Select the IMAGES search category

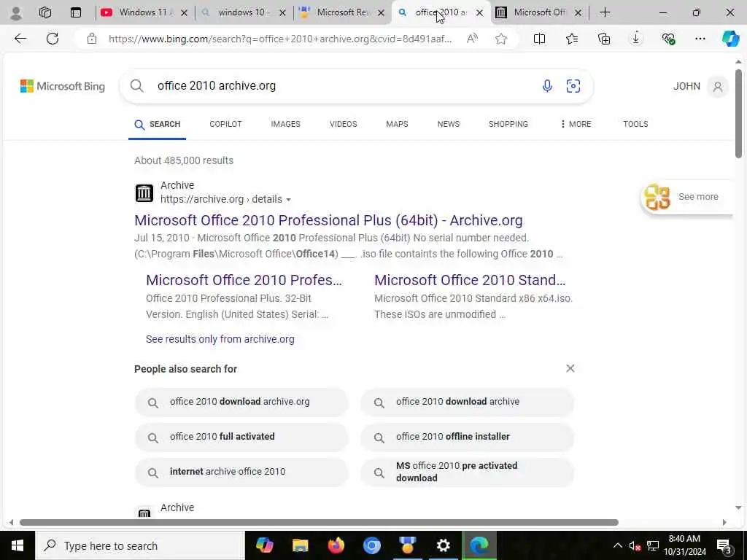(285, 124)
